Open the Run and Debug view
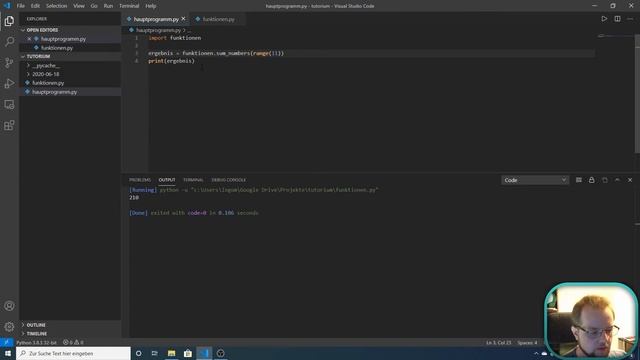The height and width of the screenshot is (360, 640). pos(9,83)
